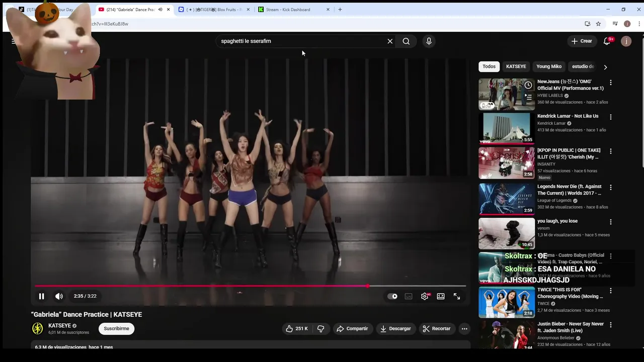Run the YouTube search with the magnifier
Image resolution: width=644 pixels, height=362 pixels.
(406, 41)
